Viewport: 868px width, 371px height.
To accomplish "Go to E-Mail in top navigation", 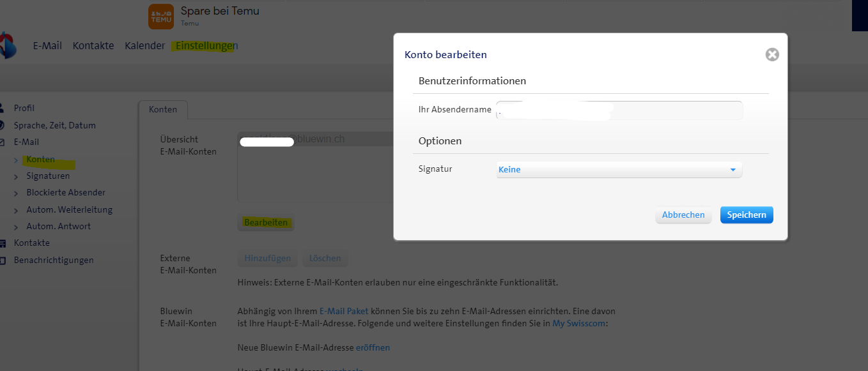I will tap(47, 46).
